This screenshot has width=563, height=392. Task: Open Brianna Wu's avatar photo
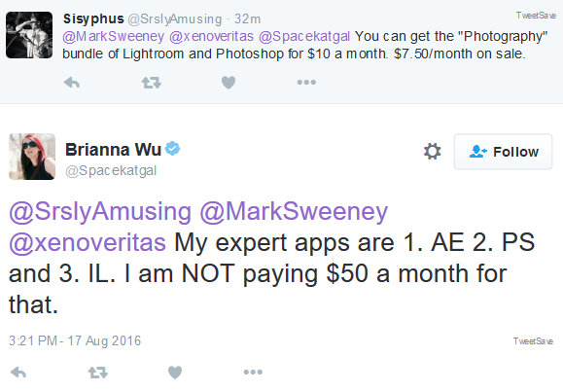(x=32, y=157)
